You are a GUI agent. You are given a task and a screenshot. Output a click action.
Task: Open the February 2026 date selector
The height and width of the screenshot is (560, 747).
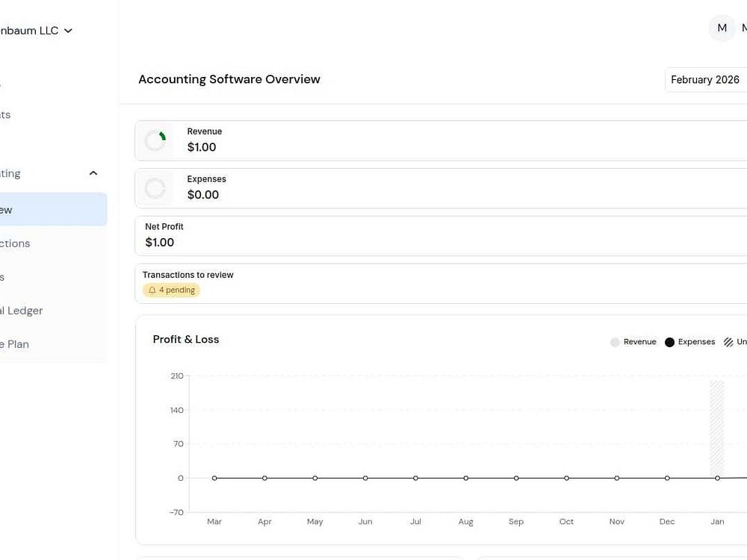click(705, 80)
